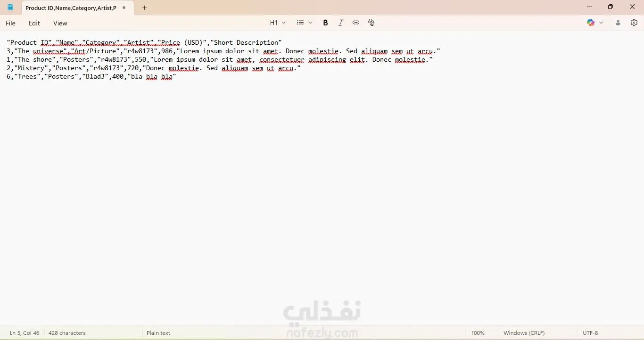Click the "428 characters" count in status bar

[x=67, y=333]
